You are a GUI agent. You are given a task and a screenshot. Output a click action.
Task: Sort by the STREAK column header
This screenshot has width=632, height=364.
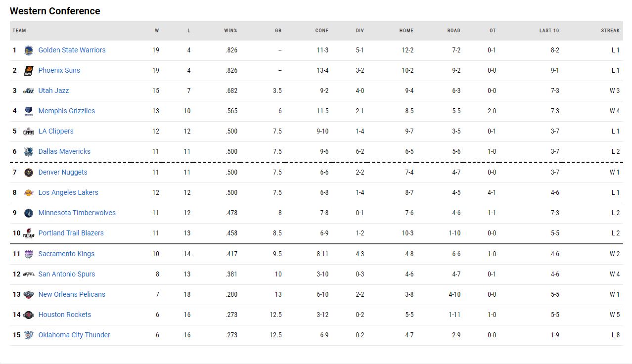610,31
